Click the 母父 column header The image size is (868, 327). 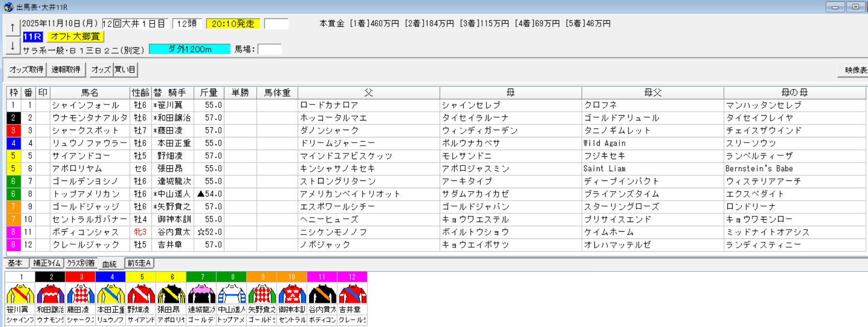pos(653,93)
